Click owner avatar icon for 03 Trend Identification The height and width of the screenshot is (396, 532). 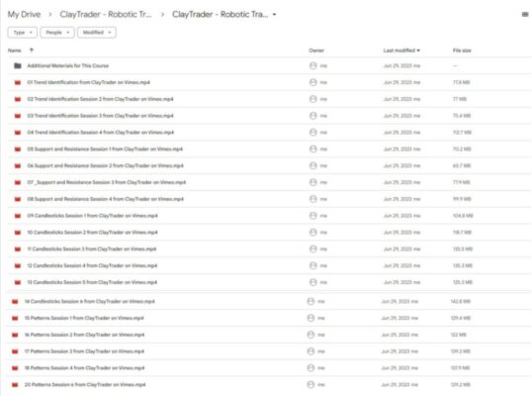tap(312, 116)
